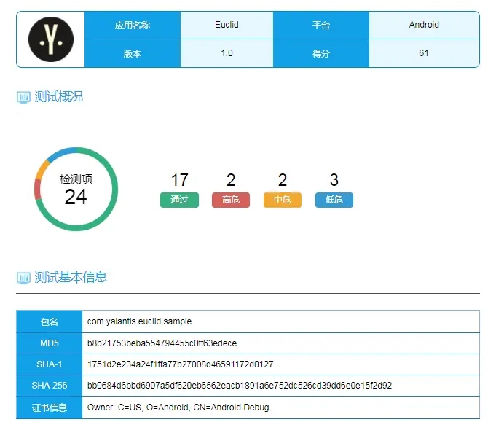Click the score value 61
Viewport: 504px width, 425px height.
coord(424,53)
